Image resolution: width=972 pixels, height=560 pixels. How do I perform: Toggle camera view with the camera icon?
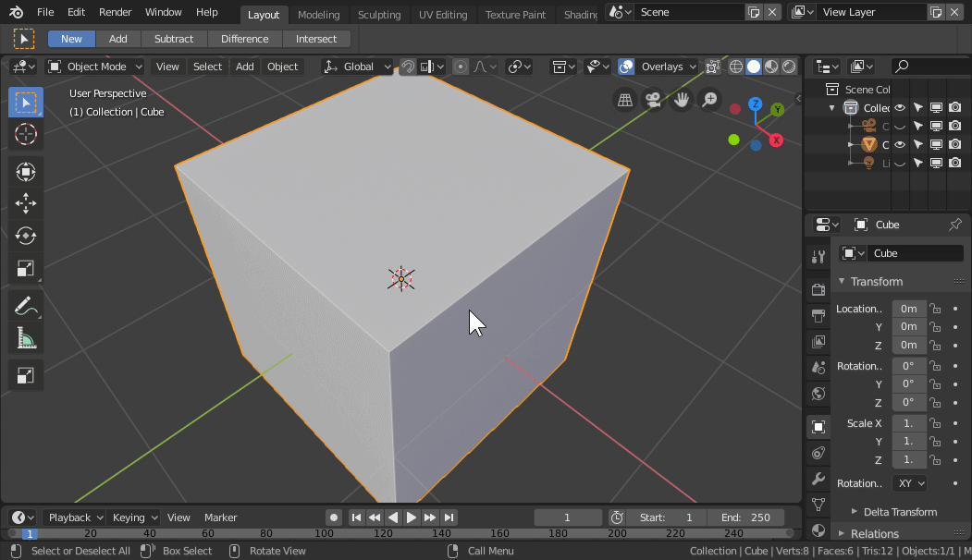[653, 100]
